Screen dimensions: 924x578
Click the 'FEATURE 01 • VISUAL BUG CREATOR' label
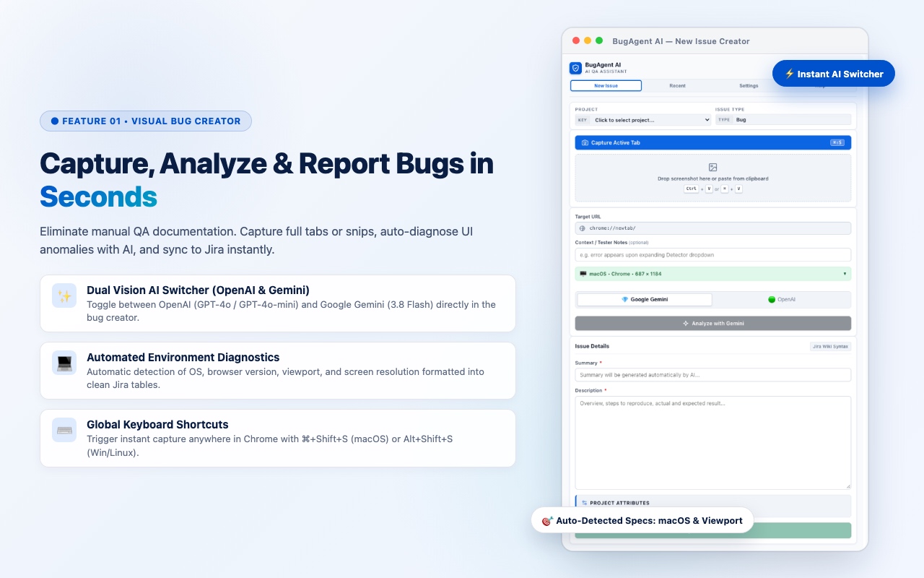pyautogui.click(x=146, y=121)
